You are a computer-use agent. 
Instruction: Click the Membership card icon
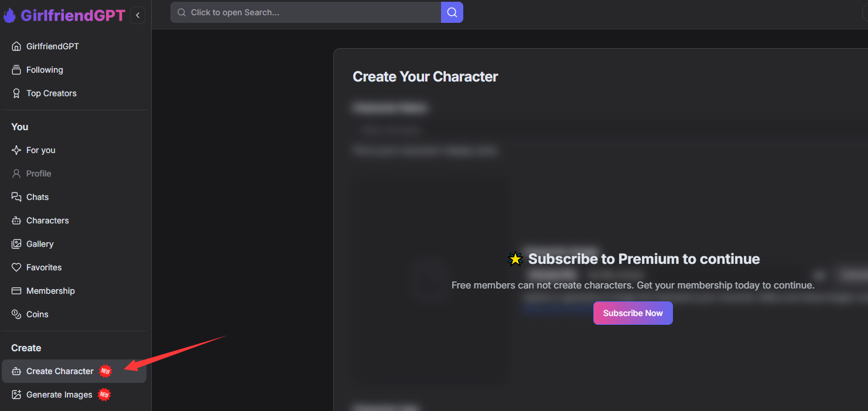pyautogui.click(x=16, y=291)
